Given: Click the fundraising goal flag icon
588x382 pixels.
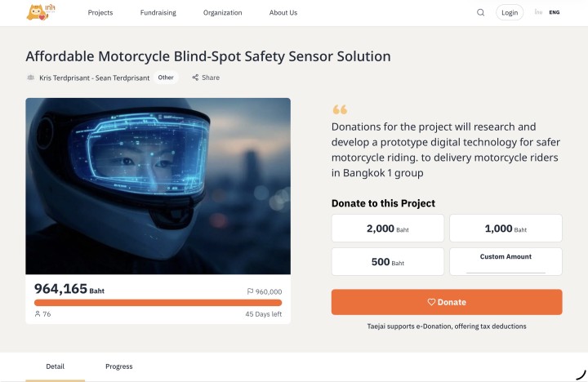Looking at the screenshot, I should click(250, 291).
